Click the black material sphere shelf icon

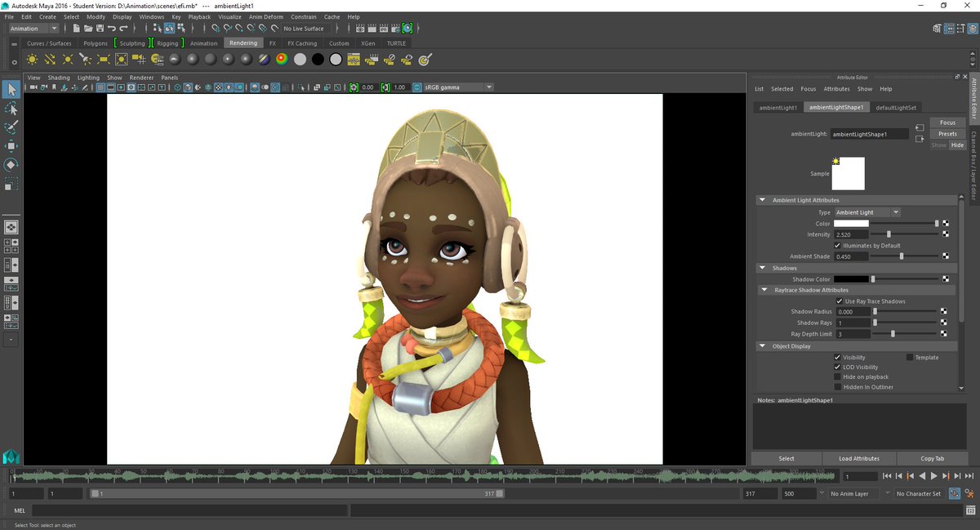point(317,59)
